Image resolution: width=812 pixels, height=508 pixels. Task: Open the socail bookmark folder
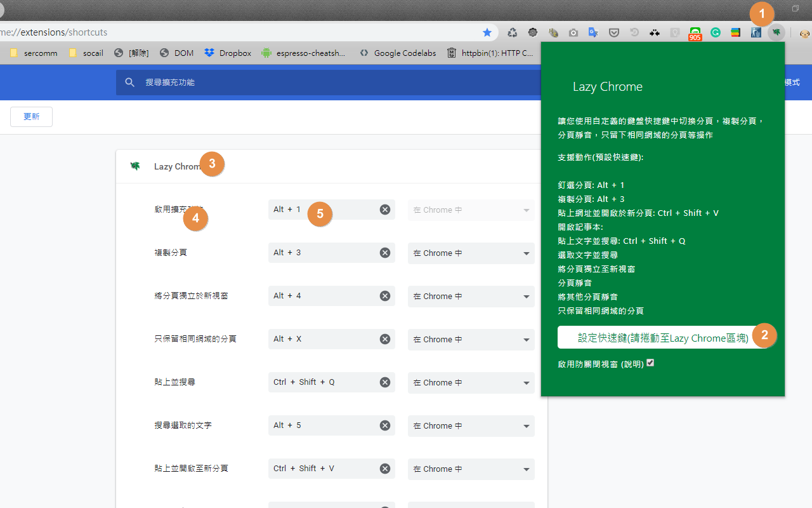(x=86, y=53)
